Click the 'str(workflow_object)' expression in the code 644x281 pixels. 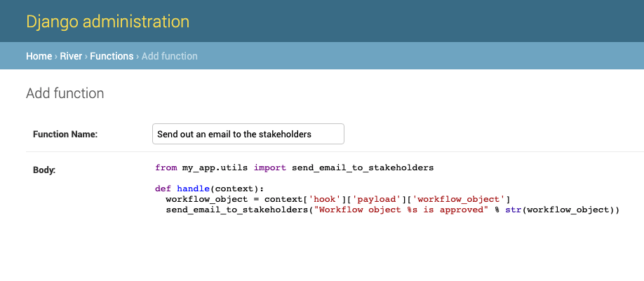click(x=559, y=210)
